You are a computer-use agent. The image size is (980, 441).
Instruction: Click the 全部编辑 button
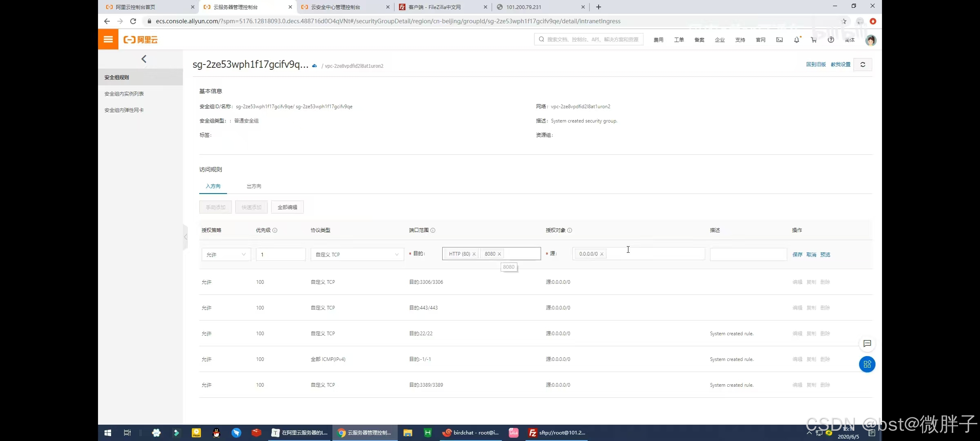tap(287, 207)
